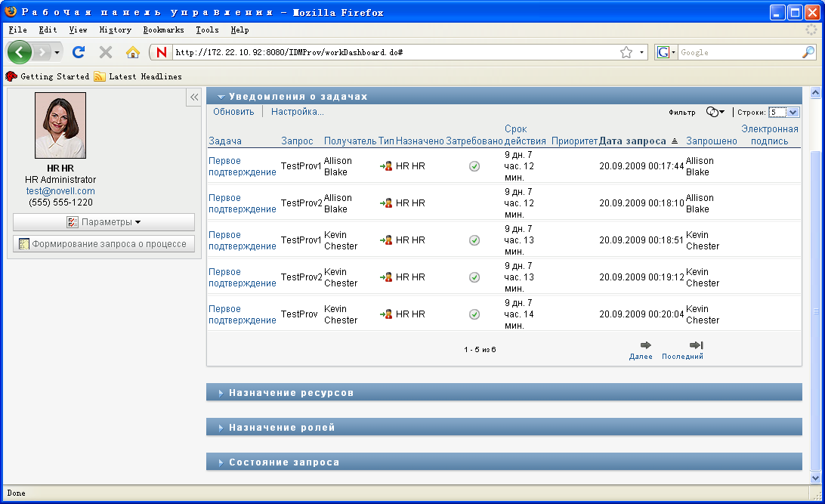The image size is (825, 504).
Task: Click Формирование запроса о процессе button
Action: click(104, 244)
